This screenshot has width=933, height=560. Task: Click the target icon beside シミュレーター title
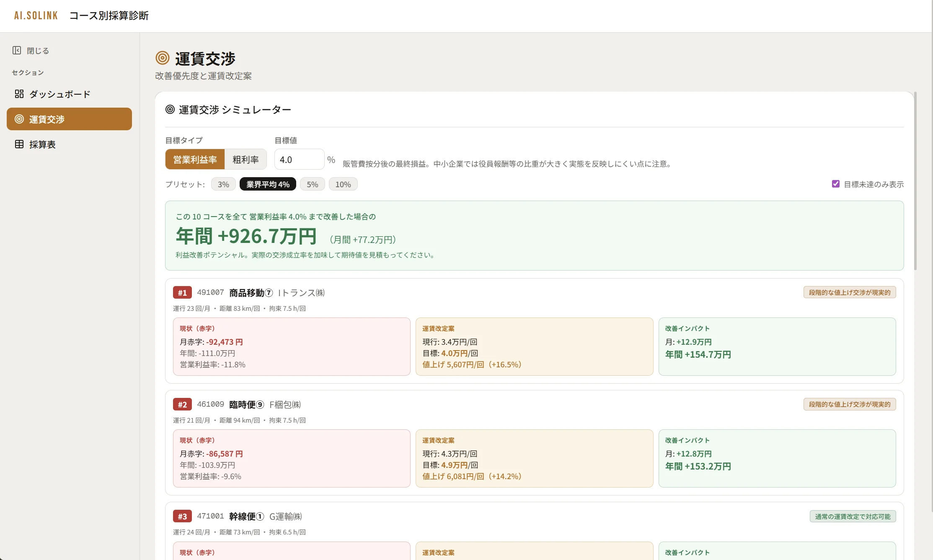[170, 109]
